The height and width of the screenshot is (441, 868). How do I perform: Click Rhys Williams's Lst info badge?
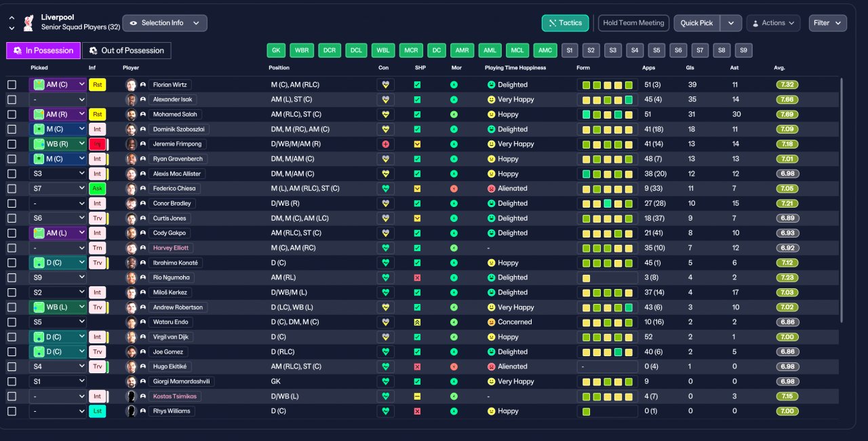97,411
